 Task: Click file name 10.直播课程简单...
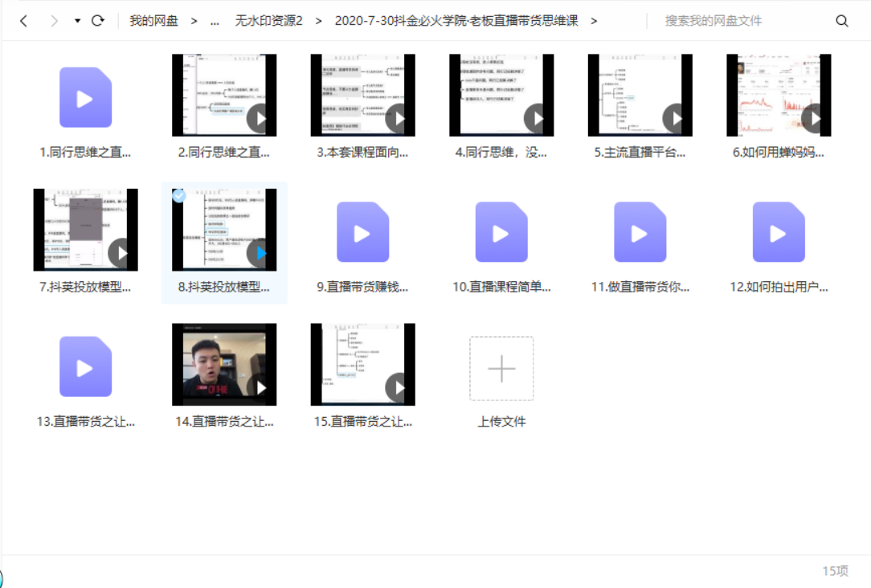pyautogui.click(x=501, y=287)
